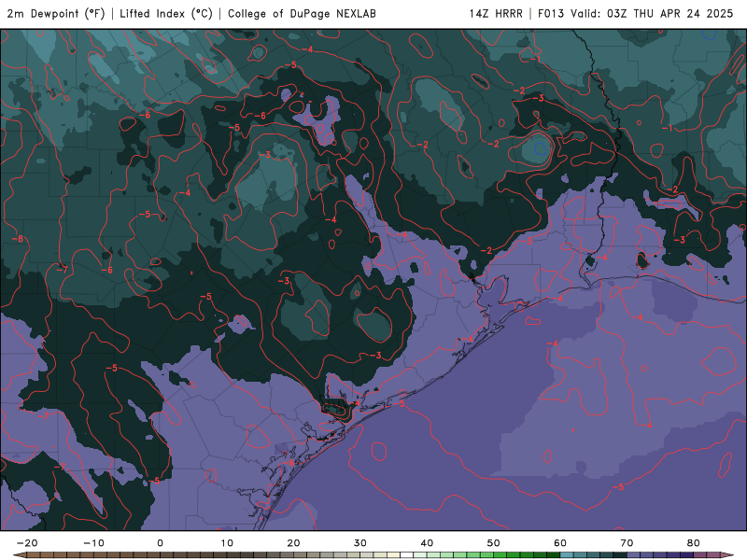The image size is (747, 560).
Task: Click the '10' color scale label
Action: tap(227, 543)
